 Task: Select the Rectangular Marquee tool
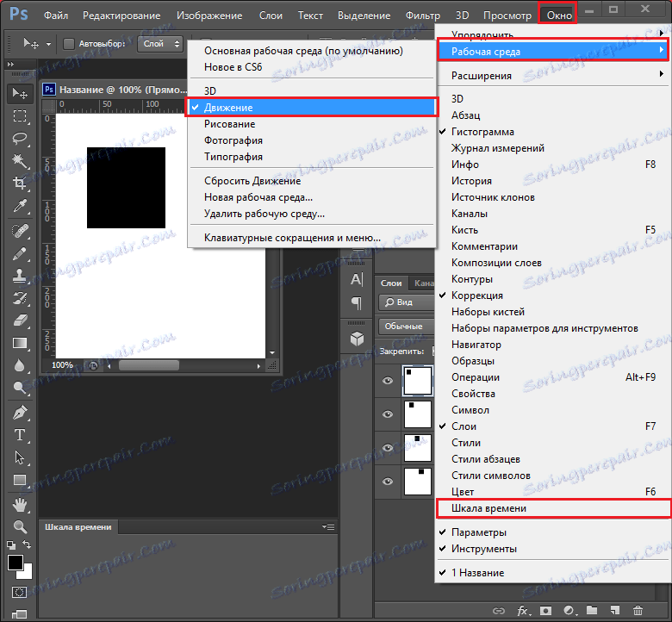point(20,116)
